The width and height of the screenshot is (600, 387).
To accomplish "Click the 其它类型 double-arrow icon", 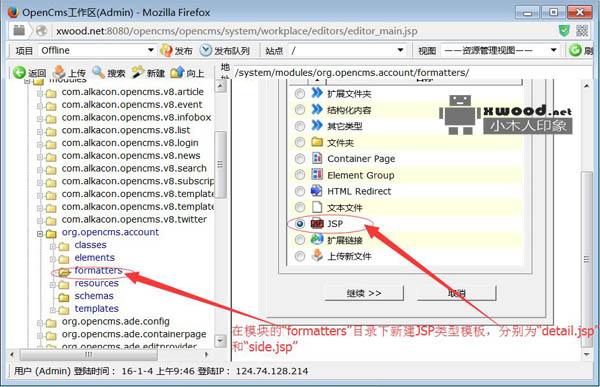I will (317, 125).
